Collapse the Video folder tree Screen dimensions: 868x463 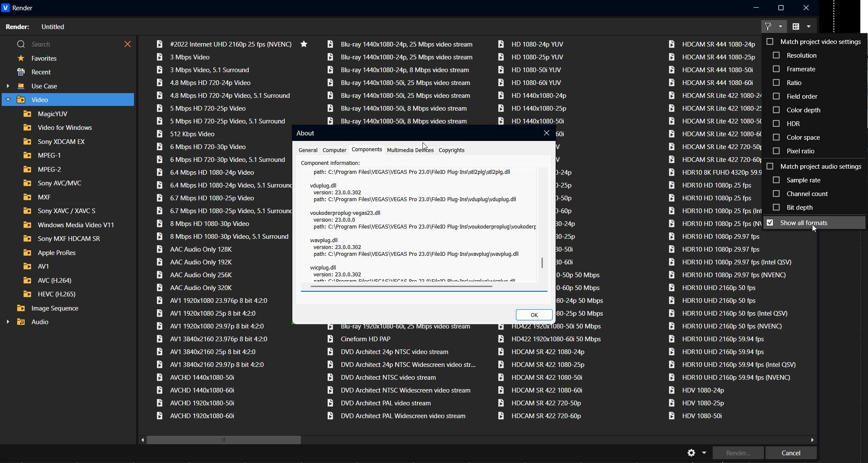(8, 100)
